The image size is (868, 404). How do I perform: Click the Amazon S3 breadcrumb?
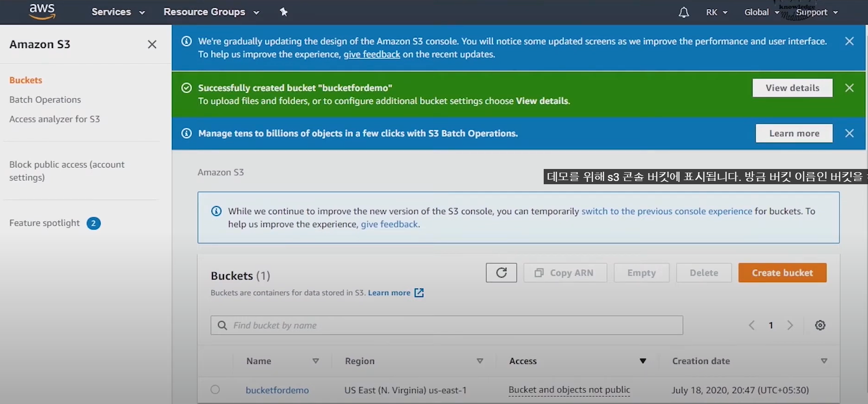[221, 172]
